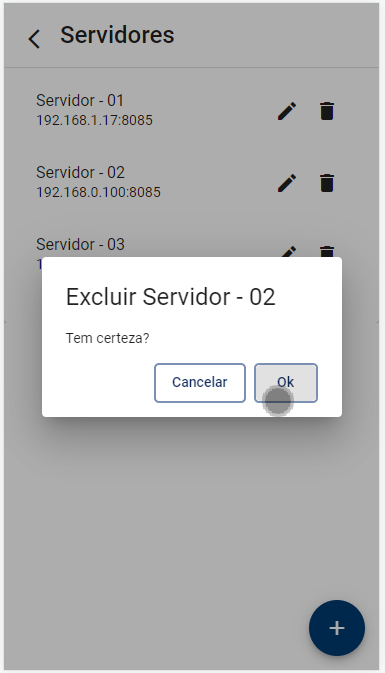Select the Servidor - 02 list entry

pos(191,182)
